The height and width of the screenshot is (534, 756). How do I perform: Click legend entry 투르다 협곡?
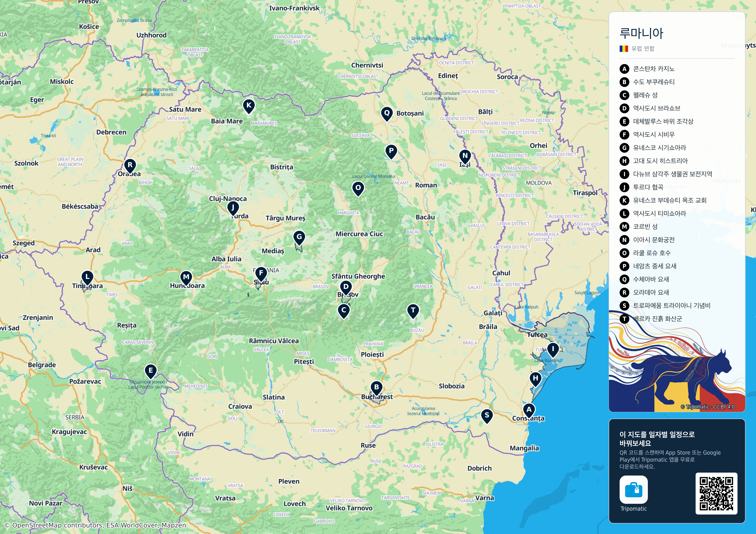tap(642, 187)
